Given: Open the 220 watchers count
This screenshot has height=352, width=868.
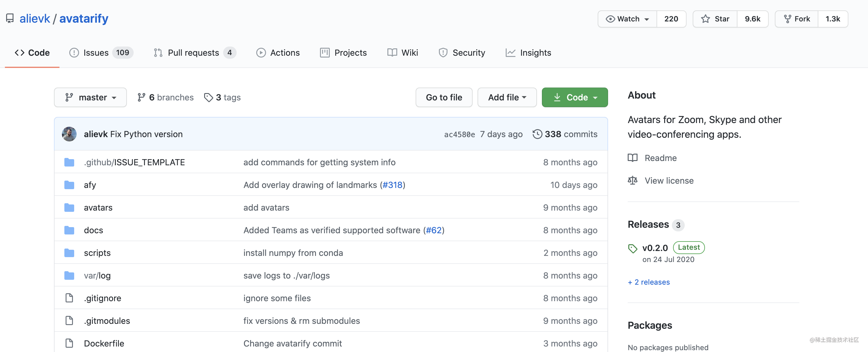Looking at the screenshot, I should [x=671, y=19].
